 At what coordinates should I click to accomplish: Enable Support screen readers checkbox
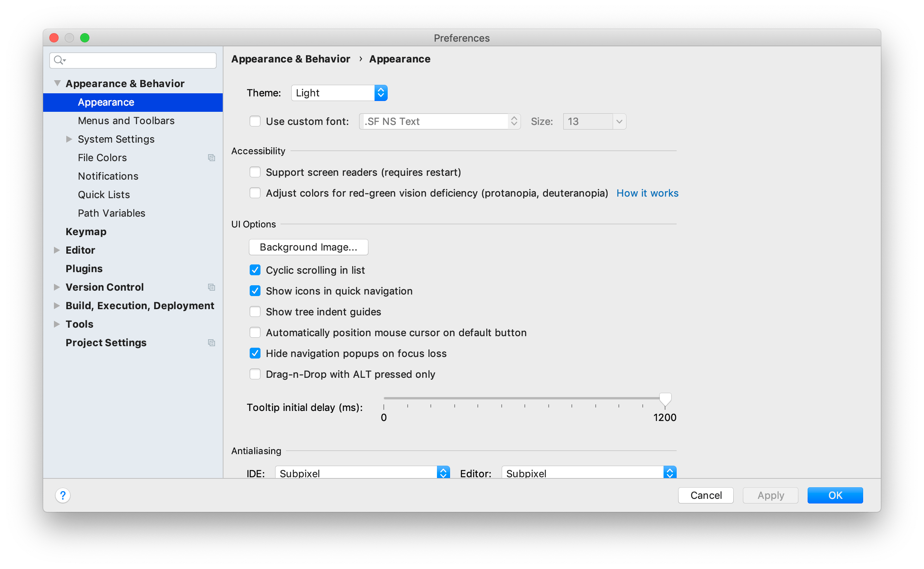256,172
